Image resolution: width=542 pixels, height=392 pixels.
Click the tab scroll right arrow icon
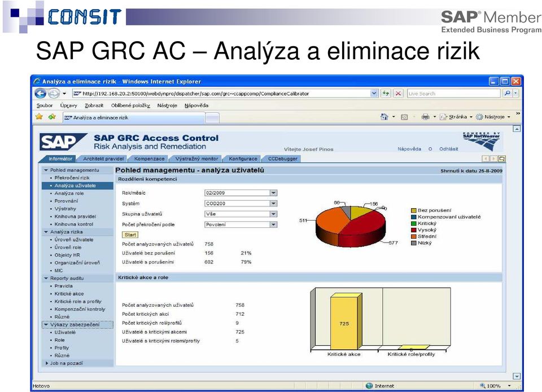coord(493,158)
